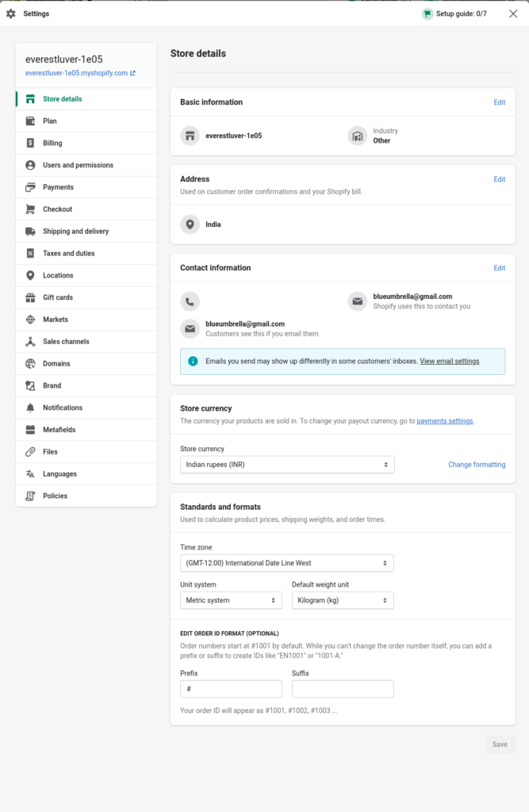Edit the Address section
This screenshot has height=812, width=529.
click(500, 179)
